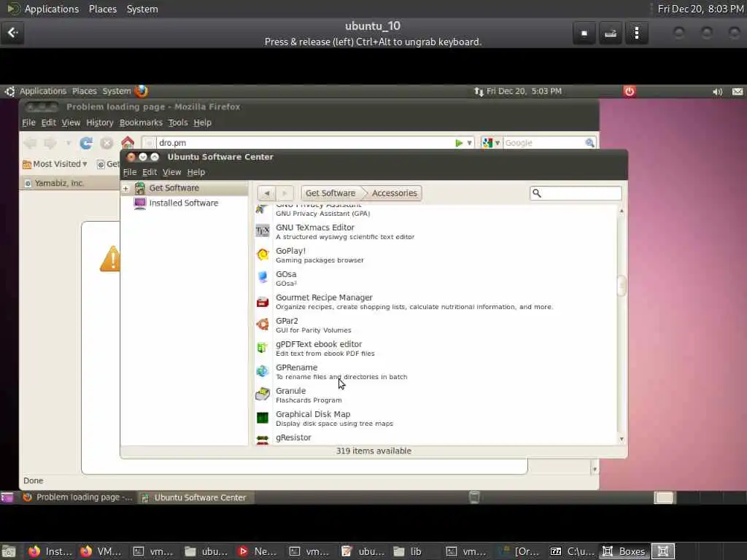Click the green Go arrow in Firefox URL bar

[x=459, y=143]
